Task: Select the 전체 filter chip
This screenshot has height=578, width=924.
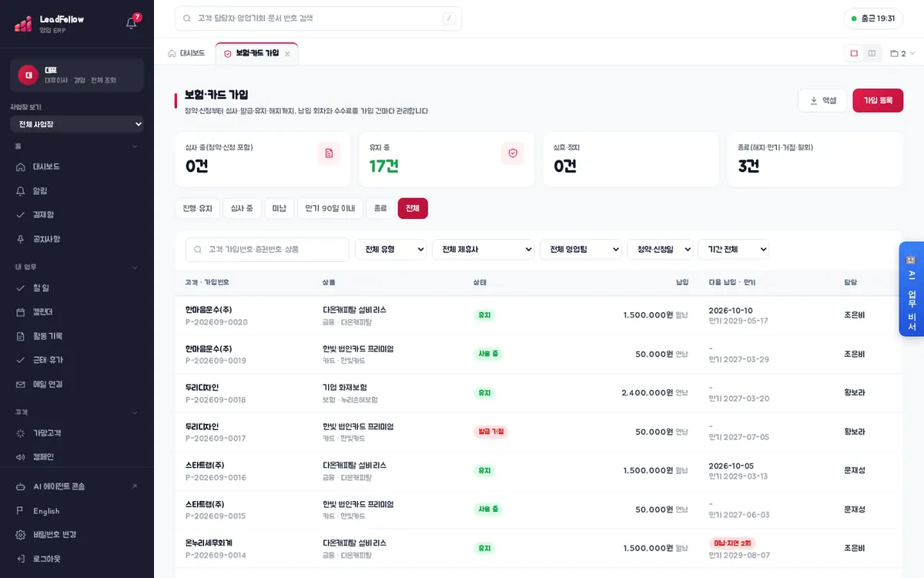Action: pyautogui.click(x=413, y=208)
